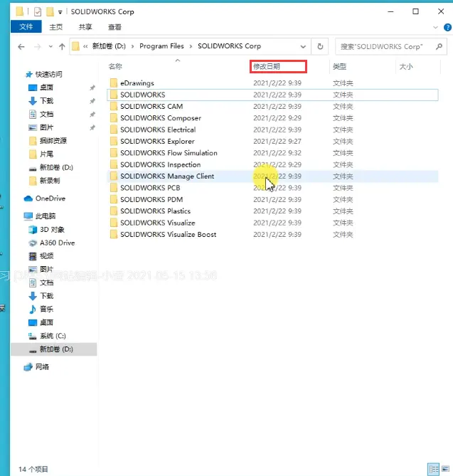
Task: Switch to the 共享 ribbon tab
Action: pos(85,27)
